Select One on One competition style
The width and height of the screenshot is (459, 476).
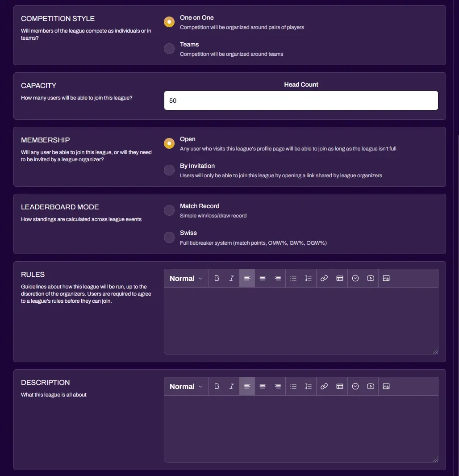point(169,22)
